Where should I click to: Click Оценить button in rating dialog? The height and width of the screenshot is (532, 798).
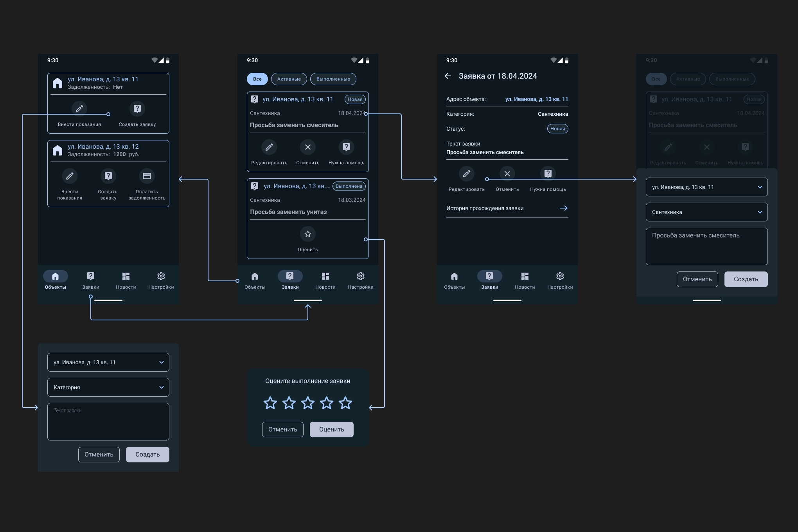[332, 430]
